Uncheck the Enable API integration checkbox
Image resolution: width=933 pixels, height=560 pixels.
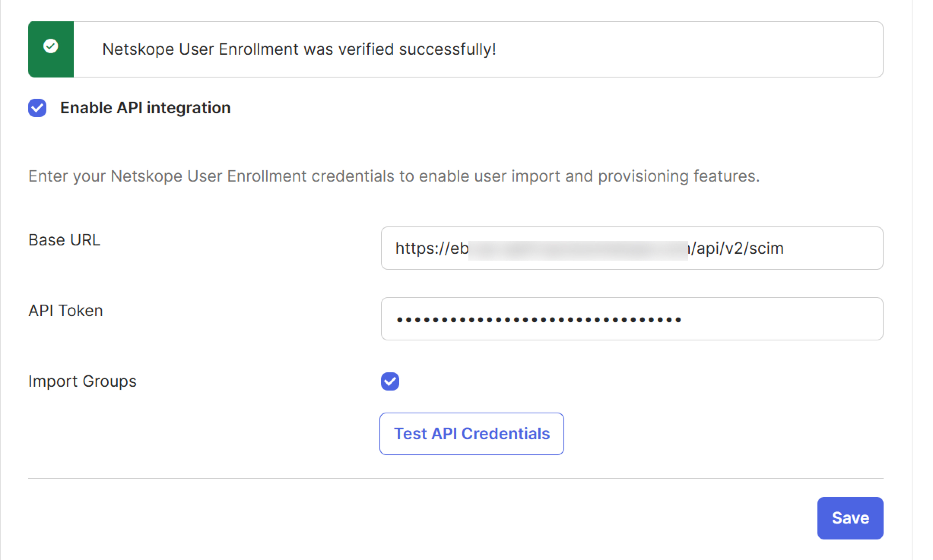click(37, 108)
